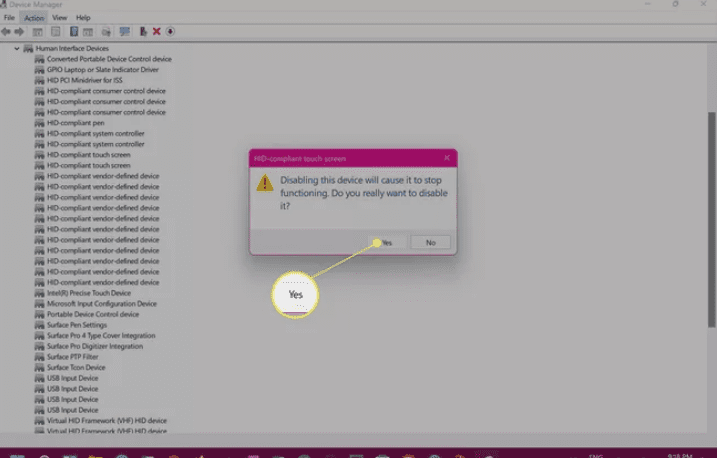Close the HID-compliant touch screen dialog
Viewport: 717px width, 458px height.
point(446,157)
